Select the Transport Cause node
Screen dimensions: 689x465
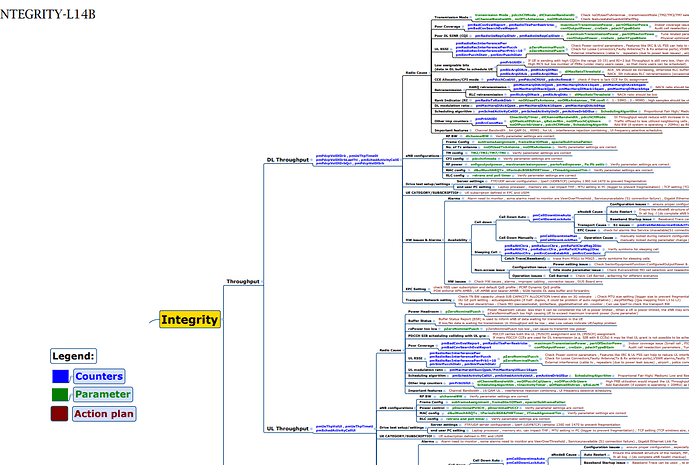(592, 225)
